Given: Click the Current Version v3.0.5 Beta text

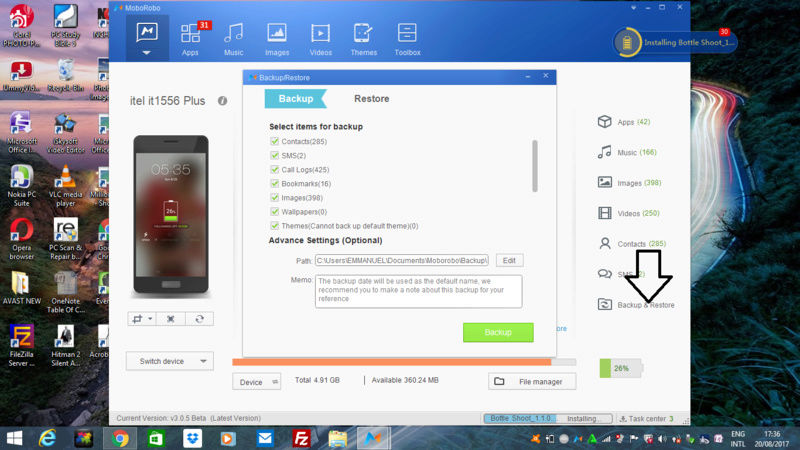Looking at the screenshot, I should [x=188, y=418].
